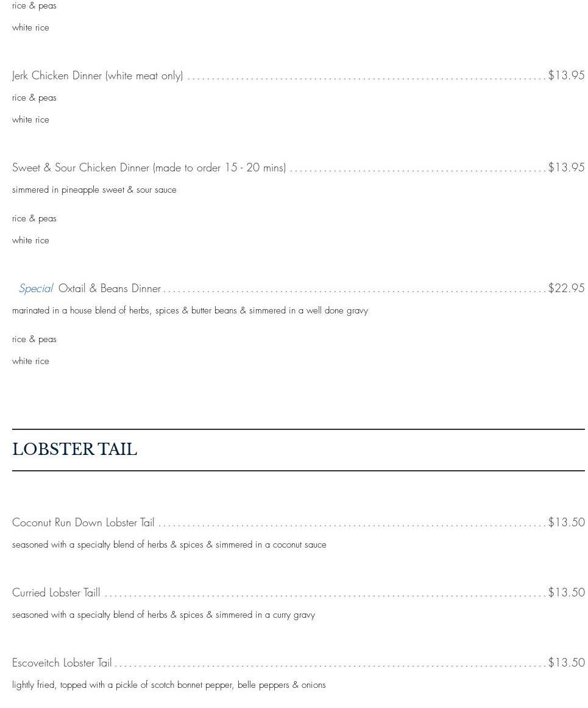This screenshot has width=588, height=708.
Task: Click the Sweet & Sour Chicken Dinner price
Action: point(566,167)
